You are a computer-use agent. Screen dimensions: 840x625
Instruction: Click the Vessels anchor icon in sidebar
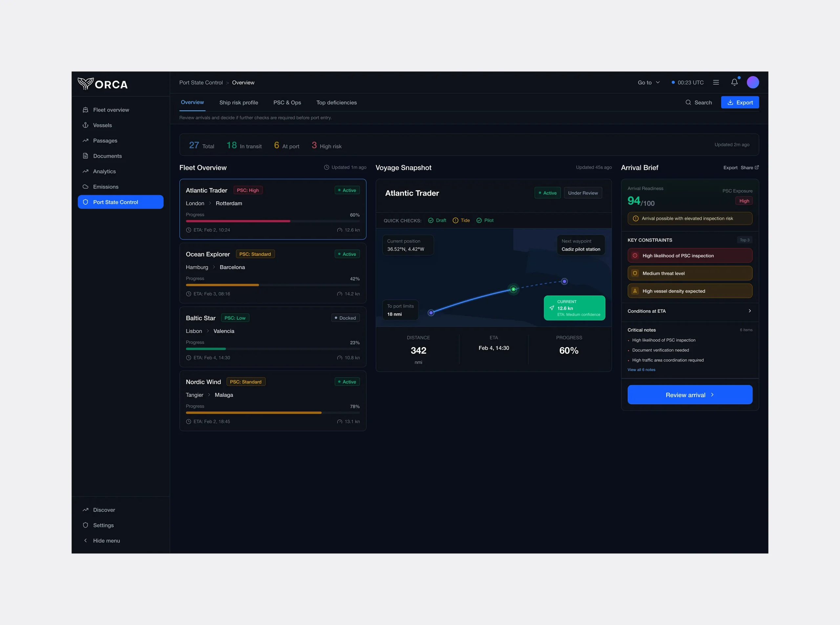[86, 125]
